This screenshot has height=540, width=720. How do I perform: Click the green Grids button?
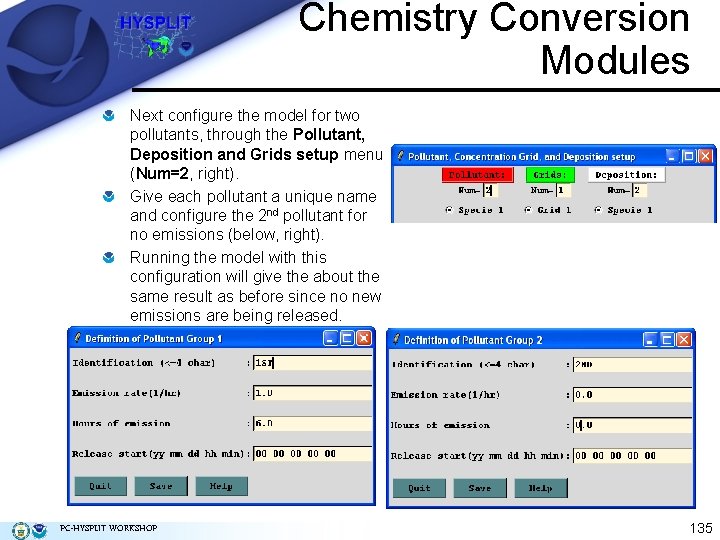550,175
